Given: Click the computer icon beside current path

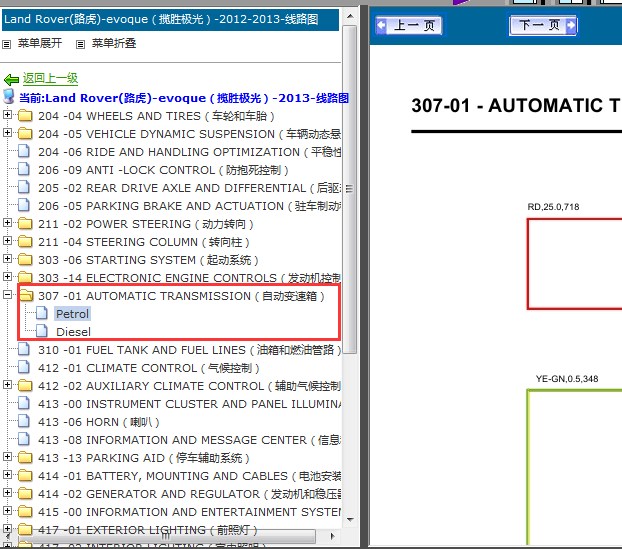Looking at the screenshot, I should [9, 96].
